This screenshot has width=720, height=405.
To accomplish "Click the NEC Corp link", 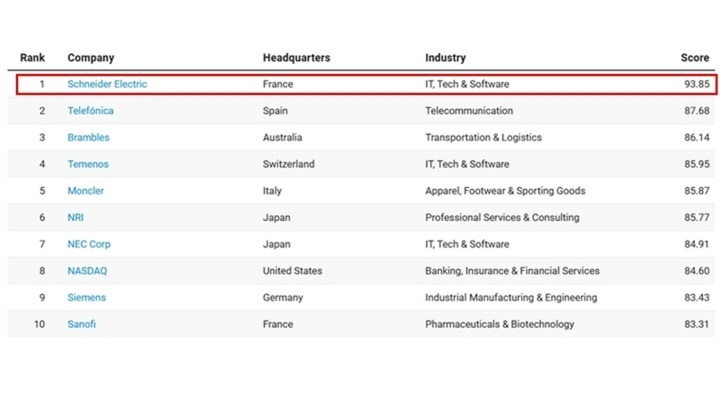I will (x=89, y=244).
